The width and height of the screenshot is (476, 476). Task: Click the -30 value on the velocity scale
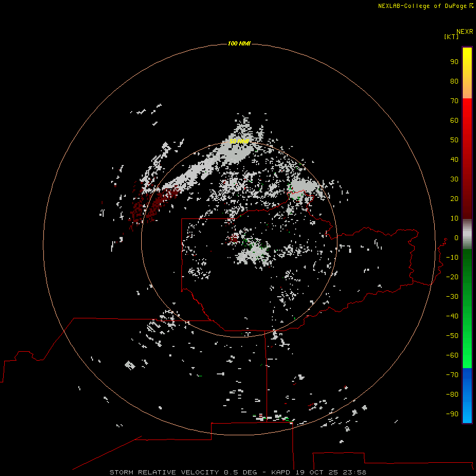tap(452, 297)
